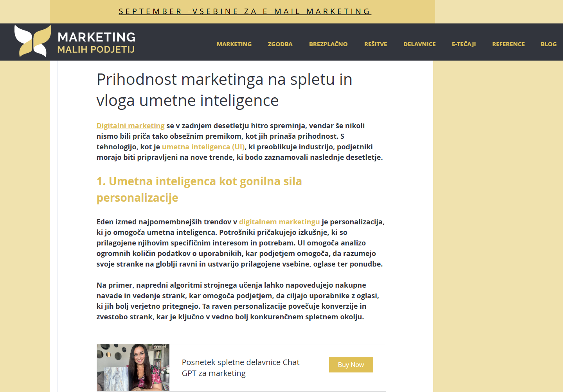The height and width of the screenshot is (392, 563).
Task: Navigate to DELAVNICE in the header
Action: click(419, 44)
